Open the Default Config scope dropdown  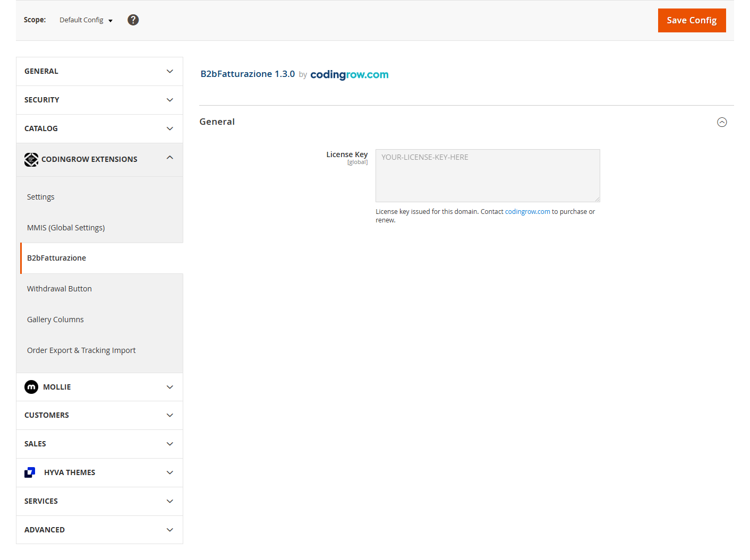click(x=86, y=20)
